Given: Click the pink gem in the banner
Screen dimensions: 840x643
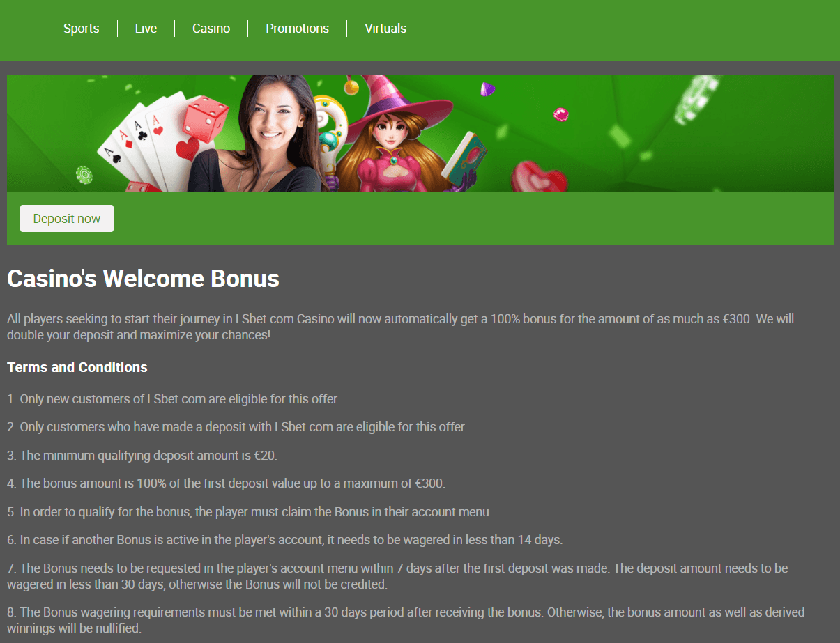Looking at the screenshot, I should pos(561,114).
